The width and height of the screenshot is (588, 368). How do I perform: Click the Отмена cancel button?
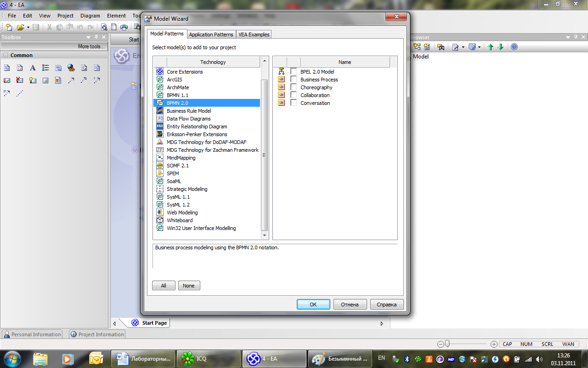point(350,305)
